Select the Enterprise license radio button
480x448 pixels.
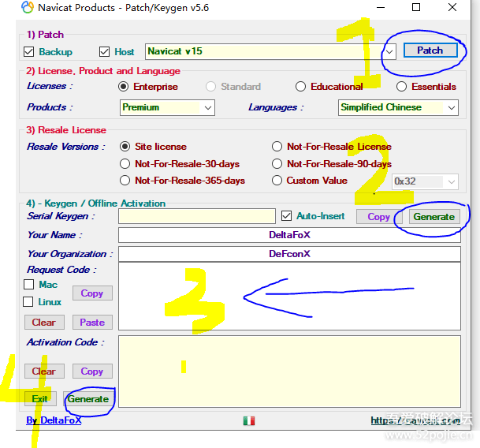124,87
